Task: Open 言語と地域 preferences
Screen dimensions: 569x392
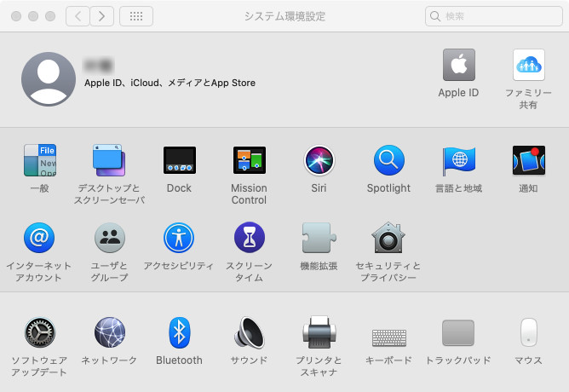Action: coord(458,160)
